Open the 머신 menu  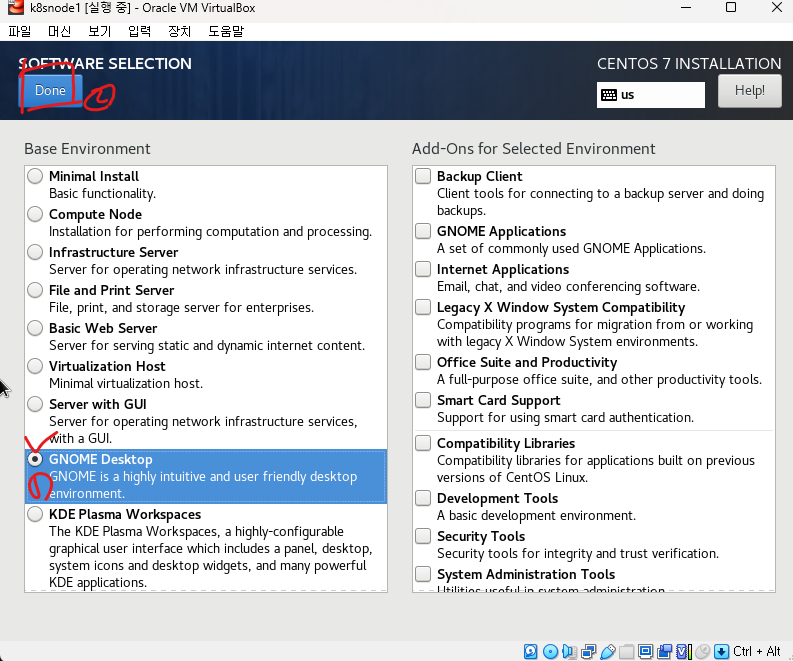coord(59,31)
